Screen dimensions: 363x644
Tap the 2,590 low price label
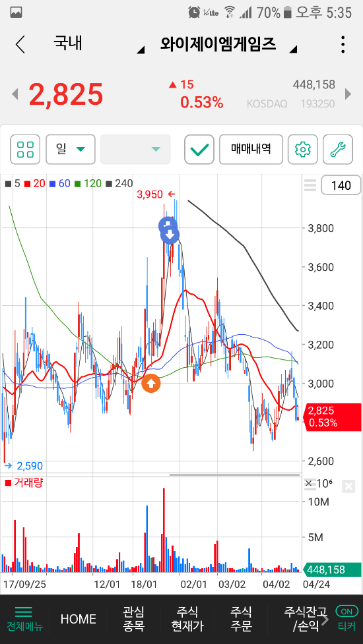[x=30, y=466]
